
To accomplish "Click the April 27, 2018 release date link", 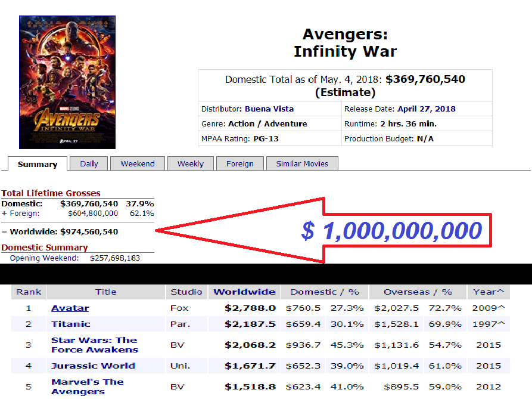I will pos(427,109).
